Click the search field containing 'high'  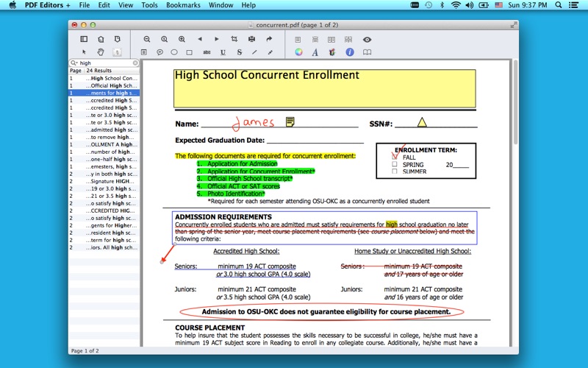(x=105, y=63)
